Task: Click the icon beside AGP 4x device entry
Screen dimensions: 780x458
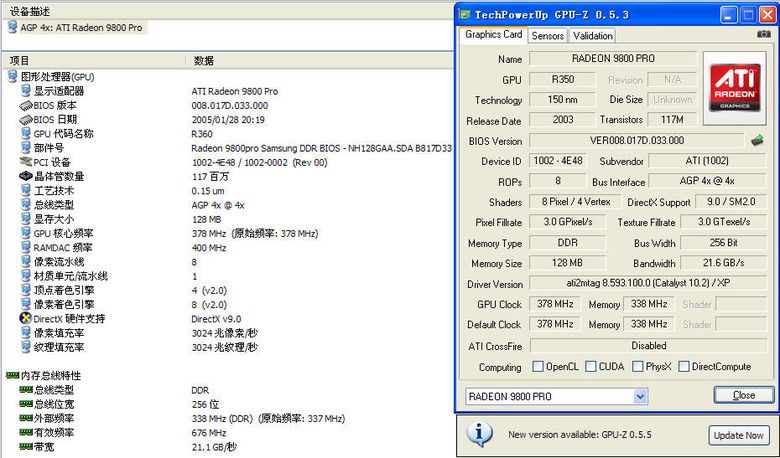Action: point(12,27)
